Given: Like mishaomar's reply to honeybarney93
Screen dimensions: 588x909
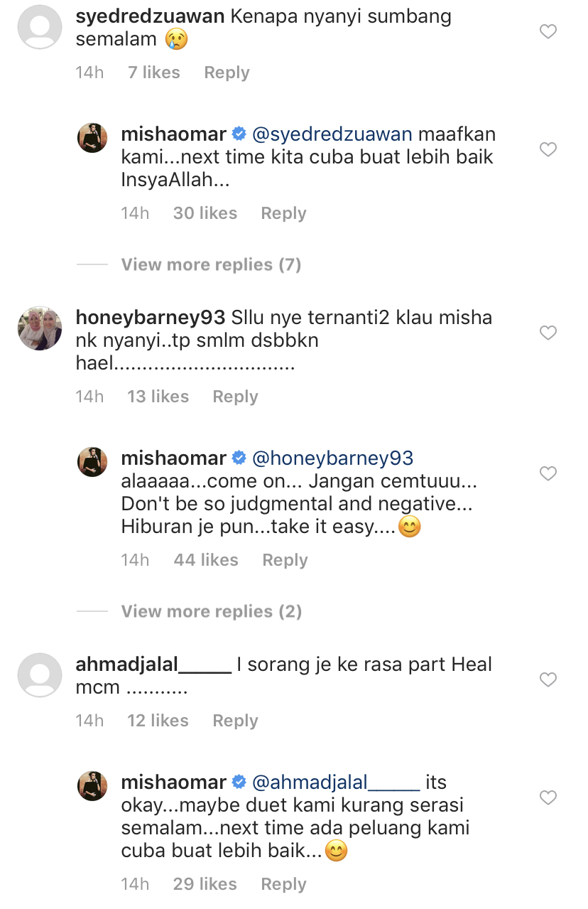Looking at the screenshot, I should coord(548,474).
